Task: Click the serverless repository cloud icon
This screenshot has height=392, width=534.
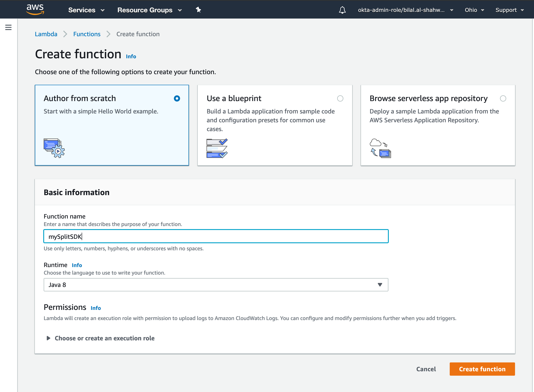Action: click(x=380, y=148)
